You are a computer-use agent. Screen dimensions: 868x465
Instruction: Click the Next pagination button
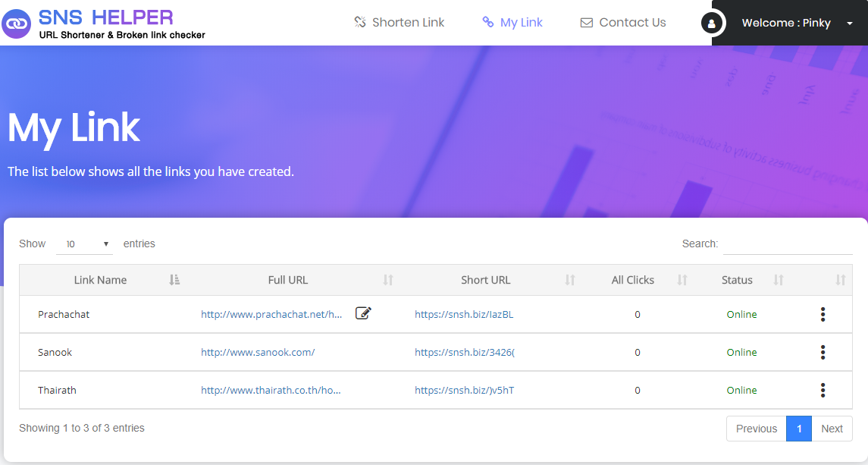pyautogui.click(x=832, y=429)
